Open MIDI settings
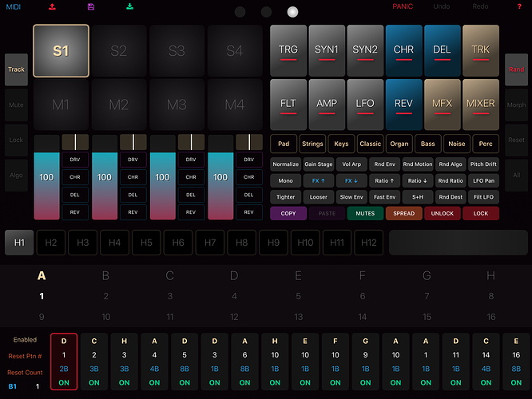This screenshot has height=399, width=532. point(14,6)
